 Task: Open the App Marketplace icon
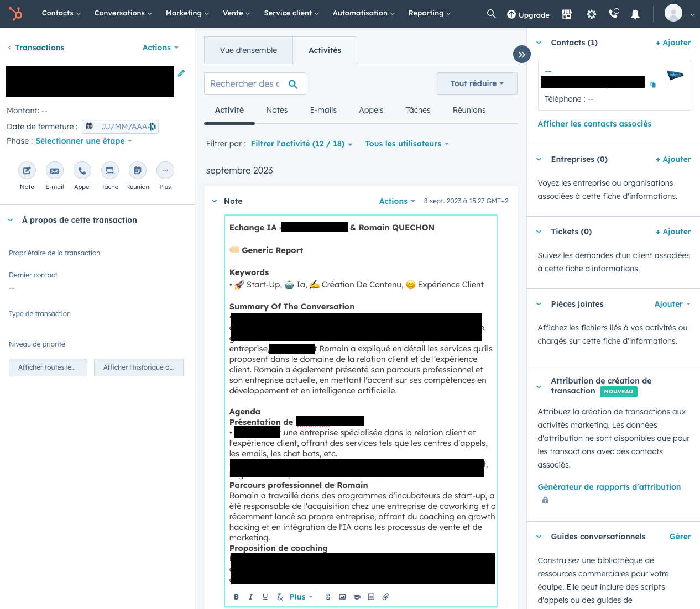[x=566, y=14]
